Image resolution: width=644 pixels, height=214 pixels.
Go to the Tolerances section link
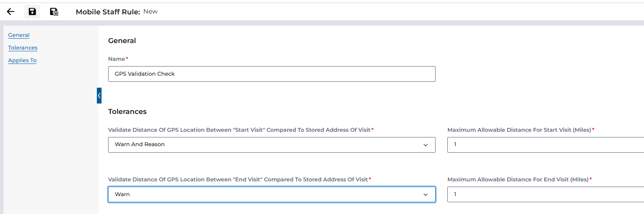(23, 48)
